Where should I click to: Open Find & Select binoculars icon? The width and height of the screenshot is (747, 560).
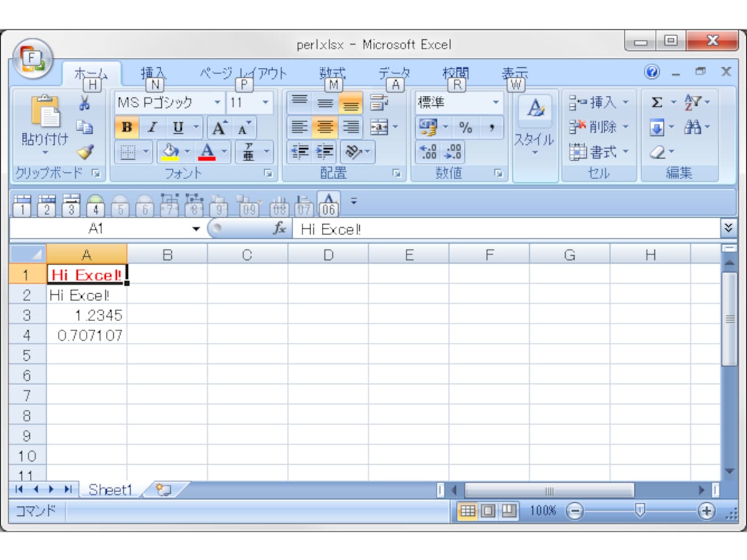pos(692,127)
